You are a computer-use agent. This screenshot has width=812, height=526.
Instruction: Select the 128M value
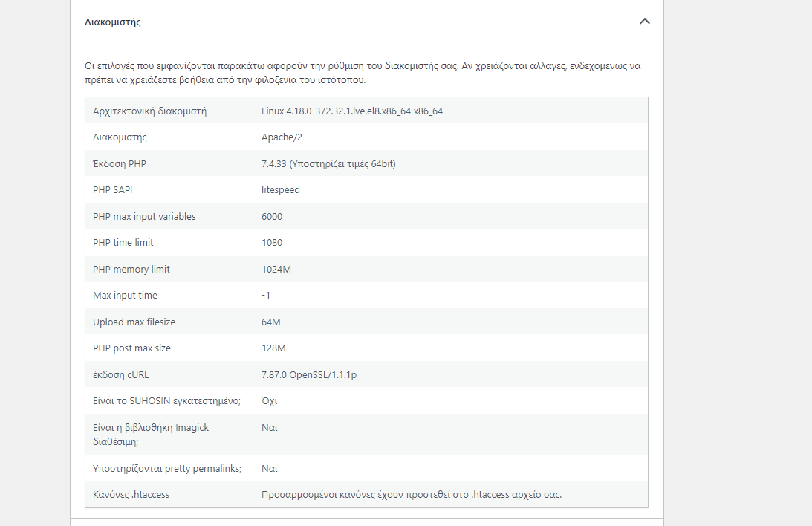pyautogui.click(x=273, y=348)
